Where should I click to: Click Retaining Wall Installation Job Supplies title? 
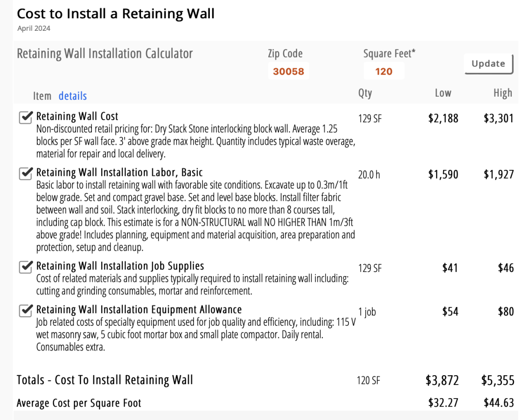120,266
